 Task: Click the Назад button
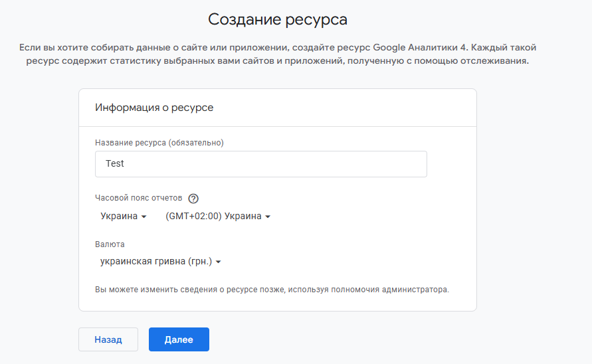(108, 339)
